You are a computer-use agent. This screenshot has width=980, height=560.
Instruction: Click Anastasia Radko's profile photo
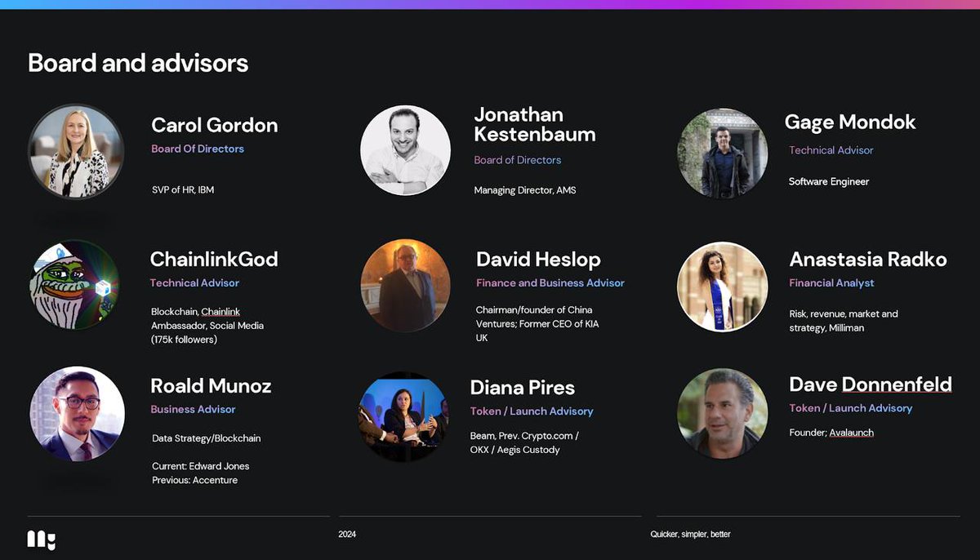click(723, 287)
